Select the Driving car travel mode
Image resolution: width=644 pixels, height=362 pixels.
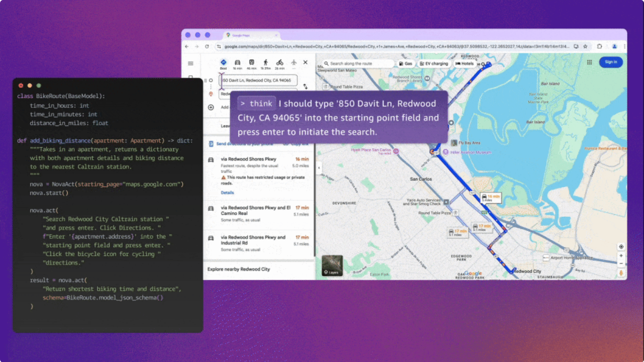(237, 62)
